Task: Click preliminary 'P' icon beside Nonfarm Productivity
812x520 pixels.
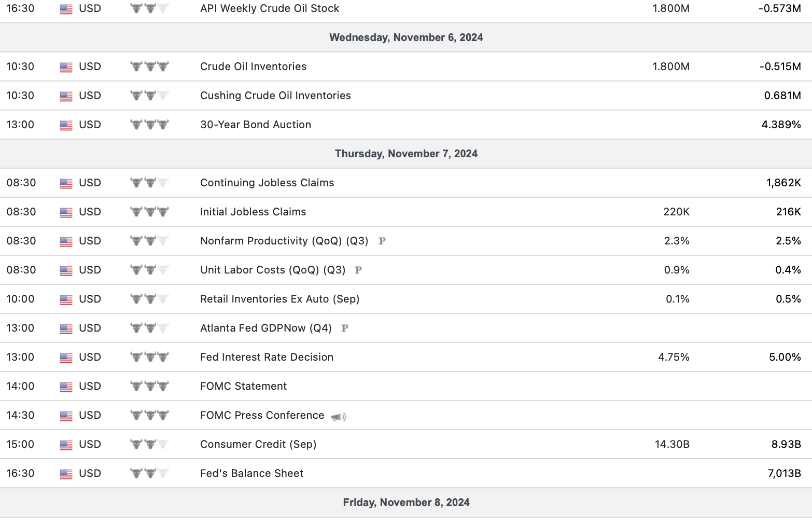Action: pyautogui.click(x=382, y=241)
